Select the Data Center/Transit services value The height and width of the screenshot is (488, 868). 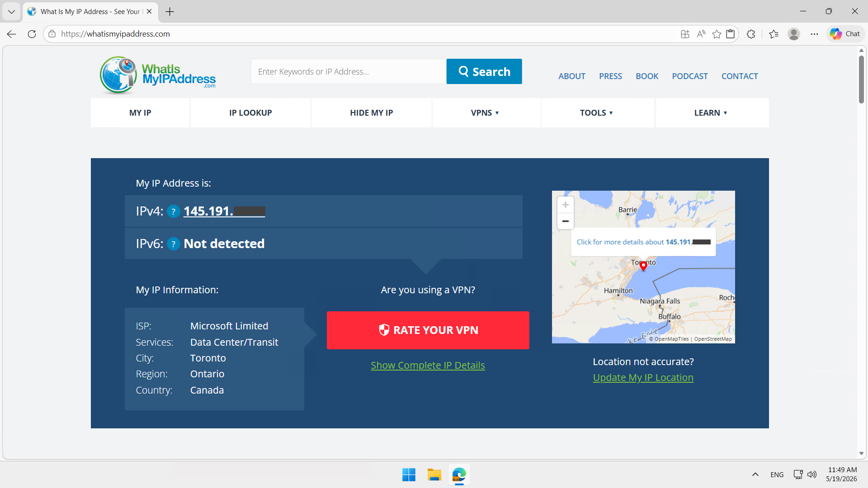[x=234, y=343]
